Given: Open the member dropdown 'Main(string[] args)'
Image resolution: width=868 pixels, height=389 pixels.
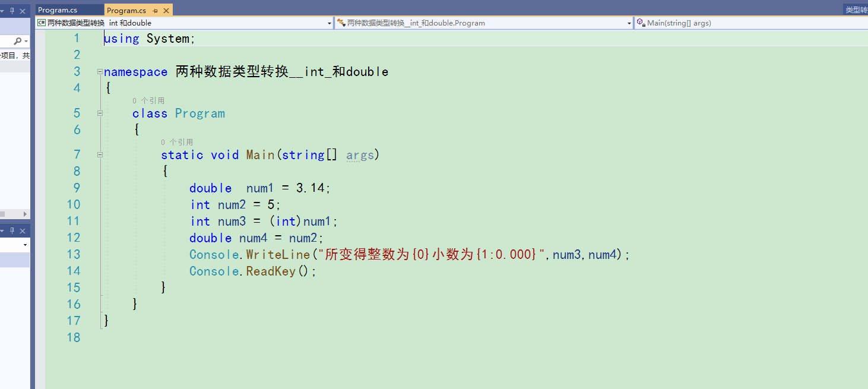Looking at the screenshot, I should tap(752, 23).
